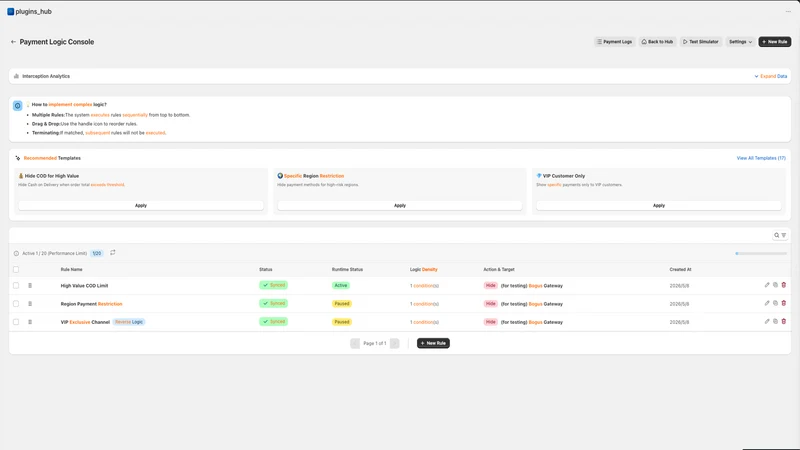Click Synced badge of VIP Exclusive Channel
This screenshot has width=800, height=450.
pos(273,321)
